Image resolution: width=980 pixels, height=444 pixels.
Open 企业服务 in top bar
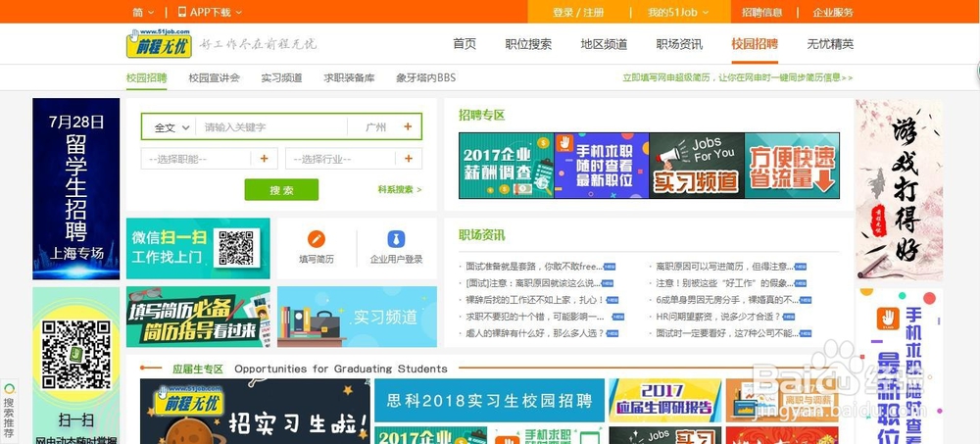[x=833, y=12]
